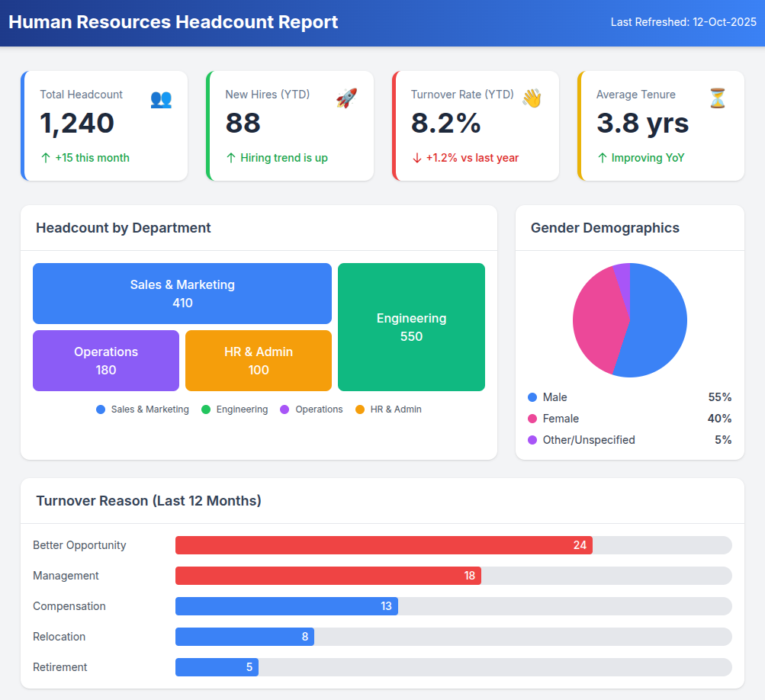
Task: Click the Turnover Reason section heading
Action: pos(149,501)
